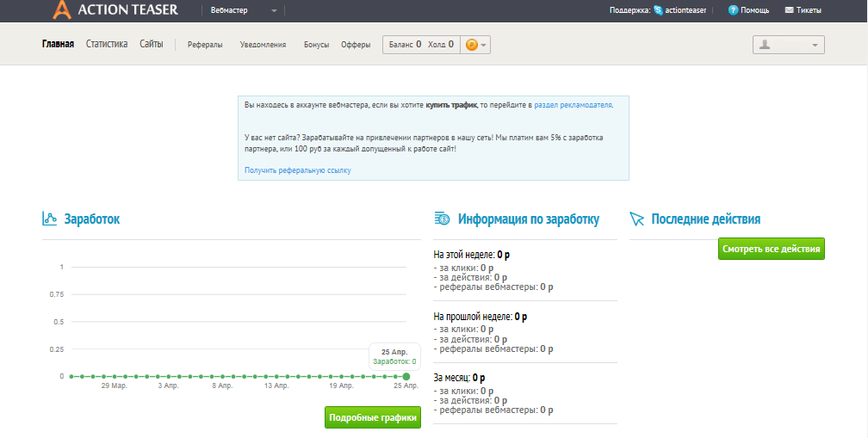868x438 pixels.
Task: Click the Заработок: 0 tooltip text
Action: point(394,361)
